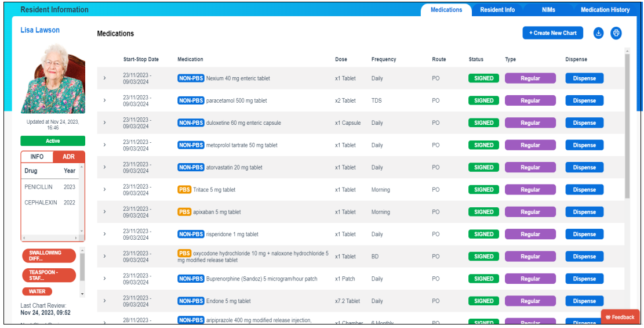Dispense the Tritace 5 mg tablet

point(584,190)
